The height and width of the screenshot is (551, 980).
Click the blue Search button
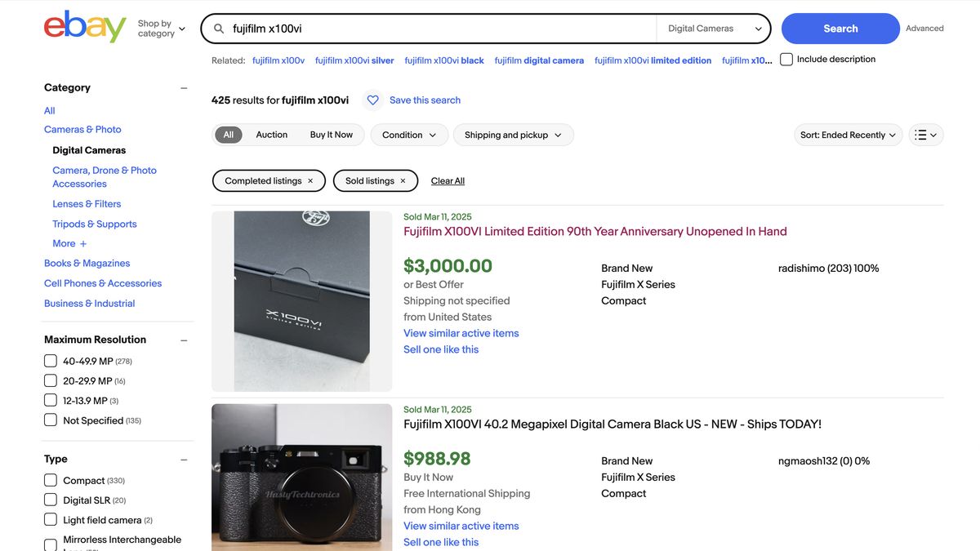pos(840,29)
